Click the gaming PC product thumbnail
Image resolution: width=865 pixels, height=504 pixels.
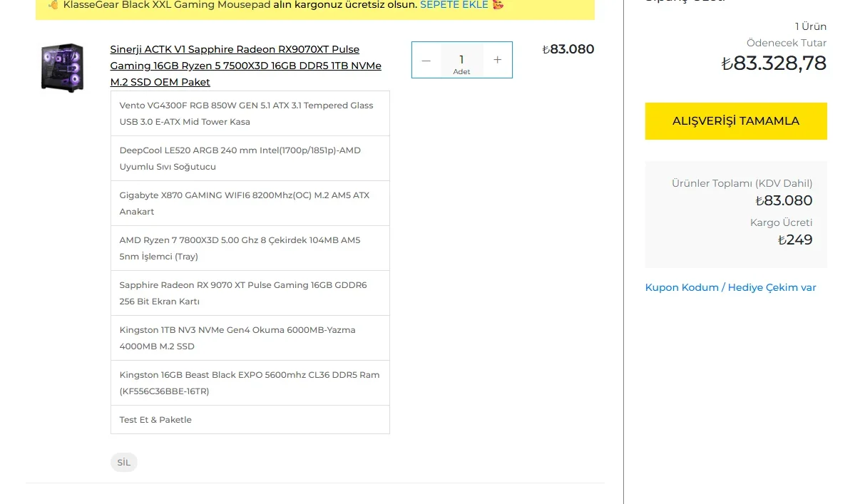[x=62, y=67]
